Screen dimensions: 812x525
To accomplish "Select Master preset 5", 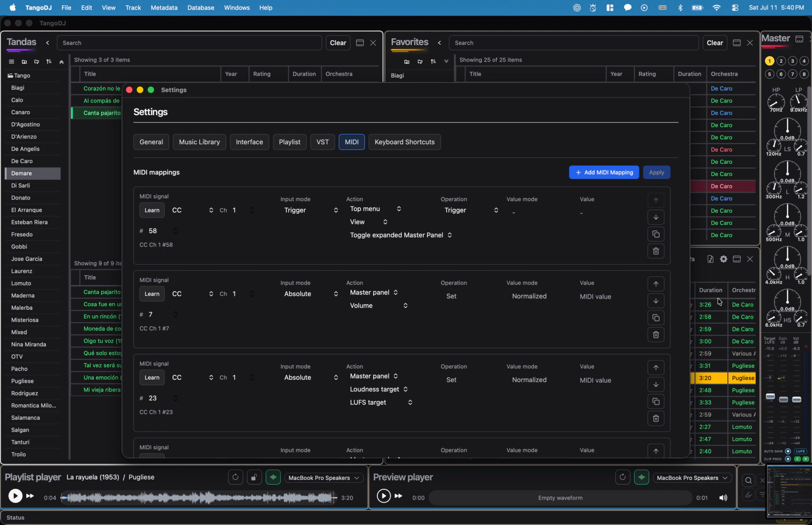I will [770, 74].
